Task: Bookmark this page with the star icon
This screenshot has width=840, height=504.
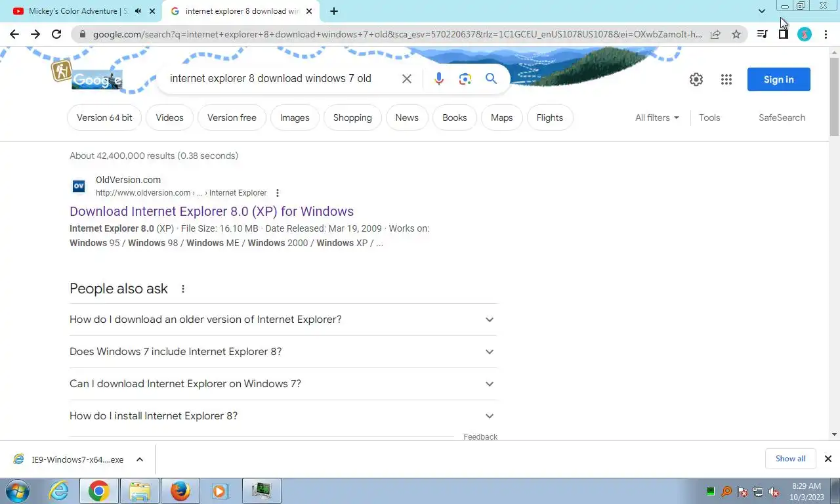Action: [x=736, y=34]
